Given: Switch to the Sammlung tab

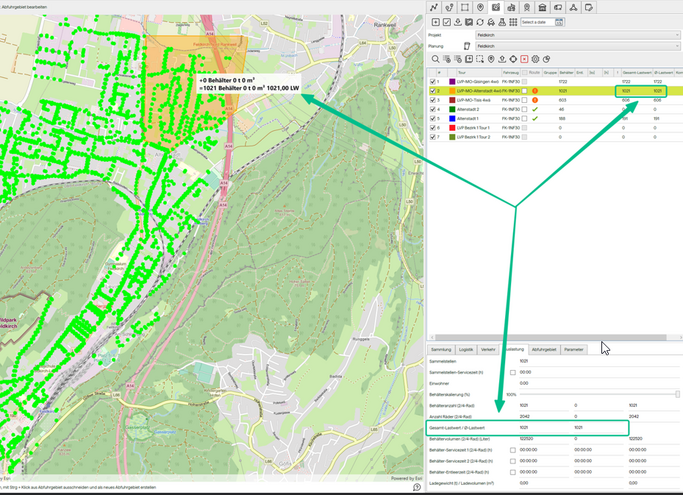Looking at the screenshot, I should click(441, 349).
